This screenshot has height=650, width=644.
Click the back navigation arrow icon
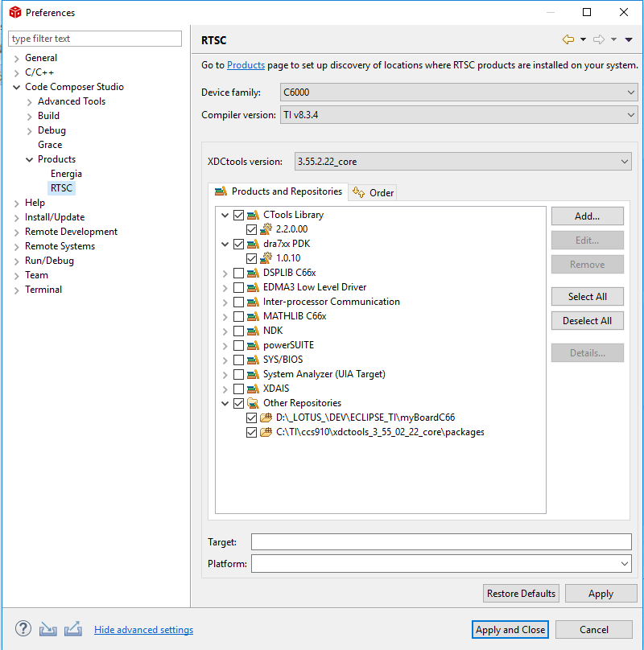pyautogui.click(x=568, y=39)
